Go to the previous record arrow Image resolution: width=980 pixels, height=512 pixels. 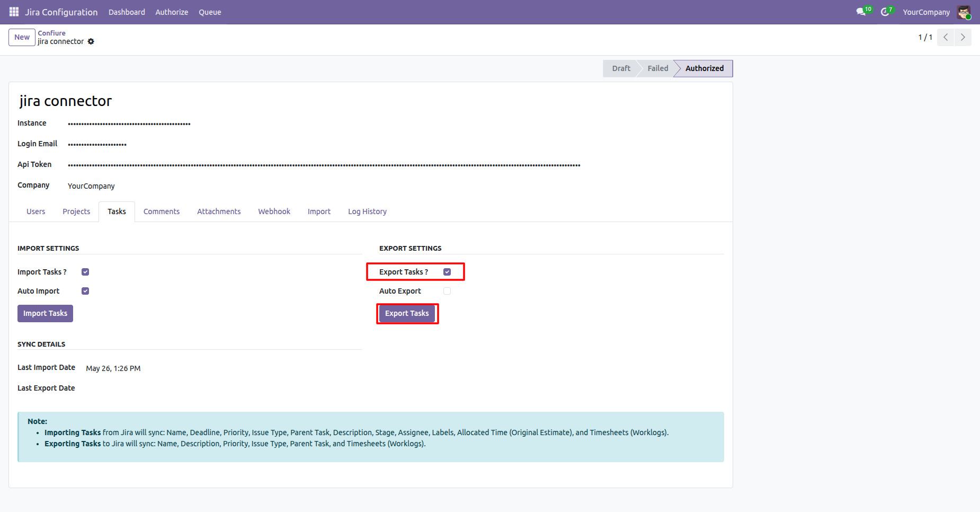pyautogui.click(x=946, y=37)
